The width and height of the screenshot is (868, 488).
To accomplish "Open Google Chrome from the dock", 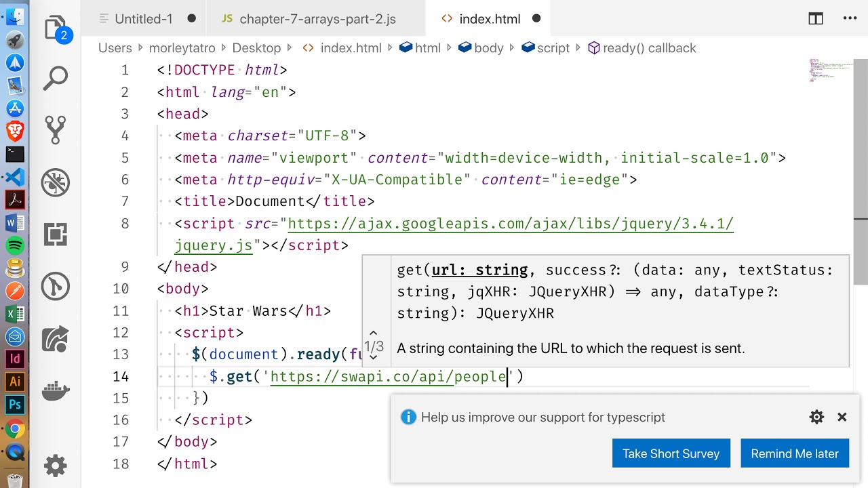I will point(15,428).
